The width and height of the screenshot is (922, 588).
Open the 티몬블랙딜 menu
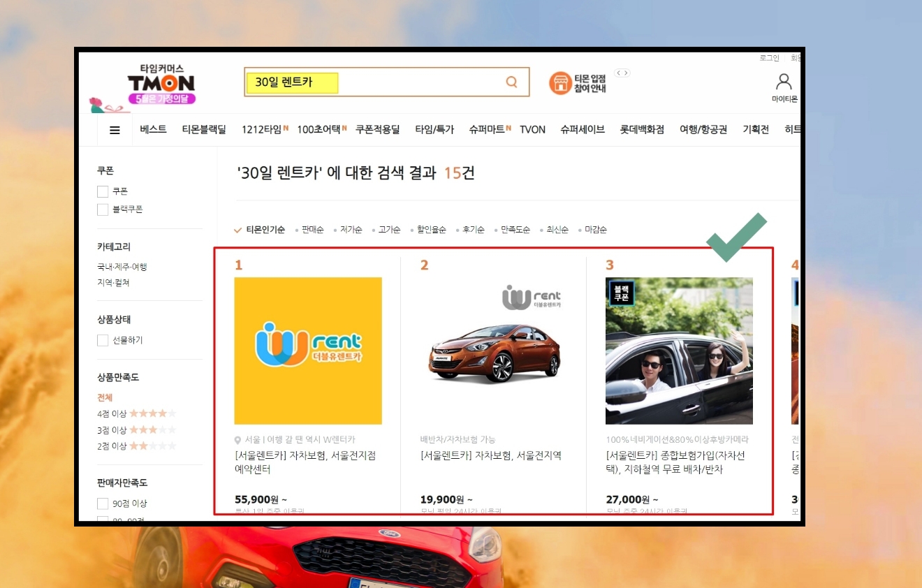tap(204, 130)
